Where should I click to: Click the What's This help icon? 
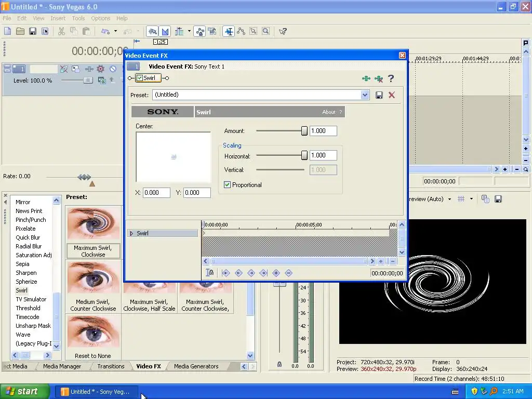(x=283, y=32)
